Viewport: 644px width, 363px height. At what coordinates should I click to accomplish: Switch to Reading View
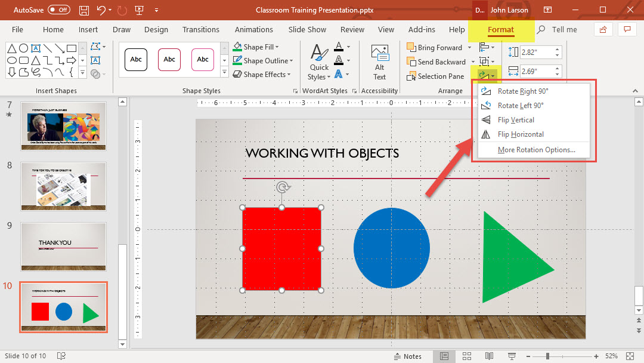pos(488,356)
